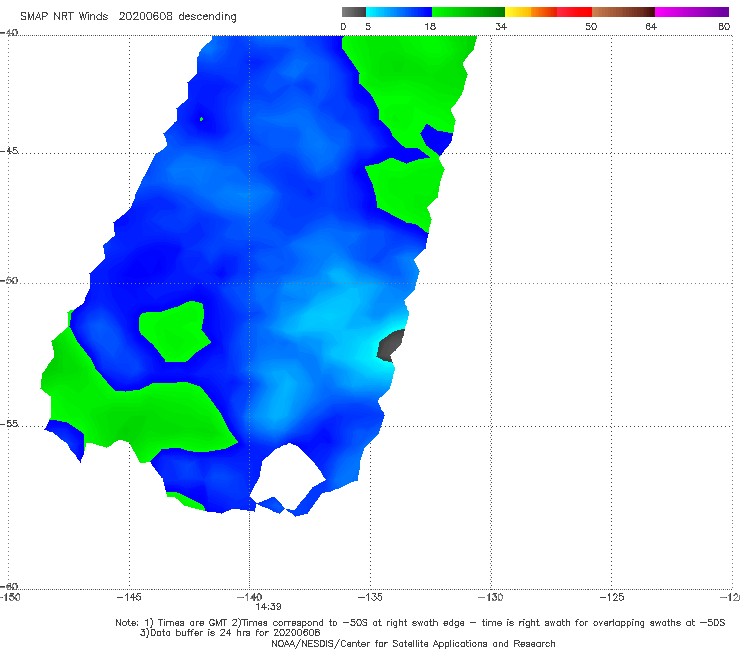Select the gray segment of the wind color scale

pyautogui.click(x=354, y=12)
